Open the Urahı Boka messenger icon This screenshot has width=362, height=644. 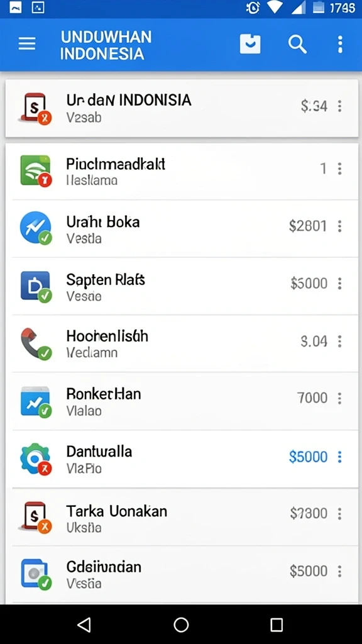click(36, 228)
